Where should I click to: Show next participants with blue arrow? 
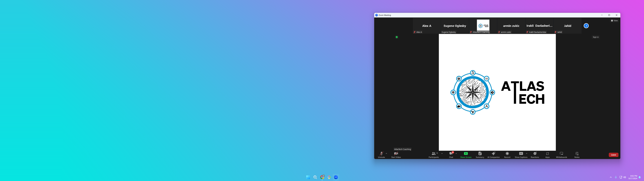pyautogui.click(x=586, y=26)
